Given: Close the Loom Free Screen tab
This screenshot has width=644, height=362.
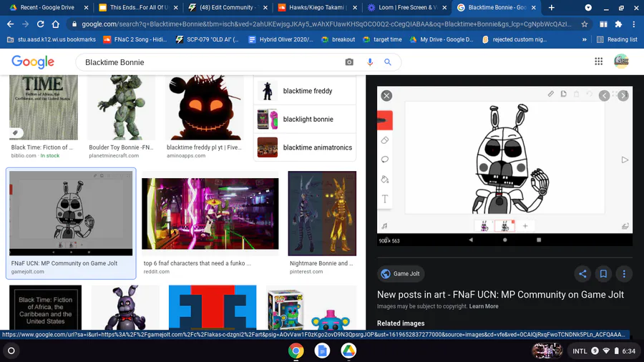Looking at the screenshot, I should click(444, 7).
